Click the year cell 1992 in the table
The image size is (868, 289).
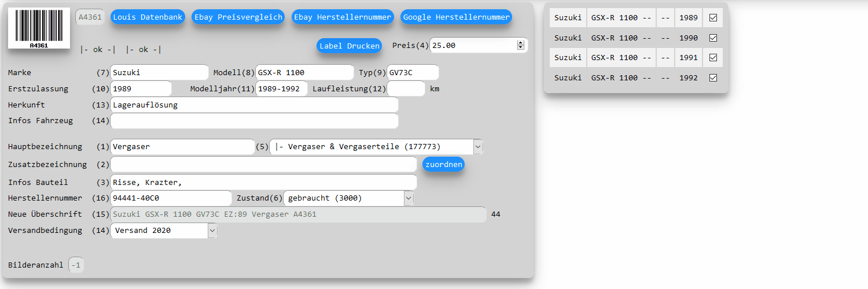click(x=689, y=77)
